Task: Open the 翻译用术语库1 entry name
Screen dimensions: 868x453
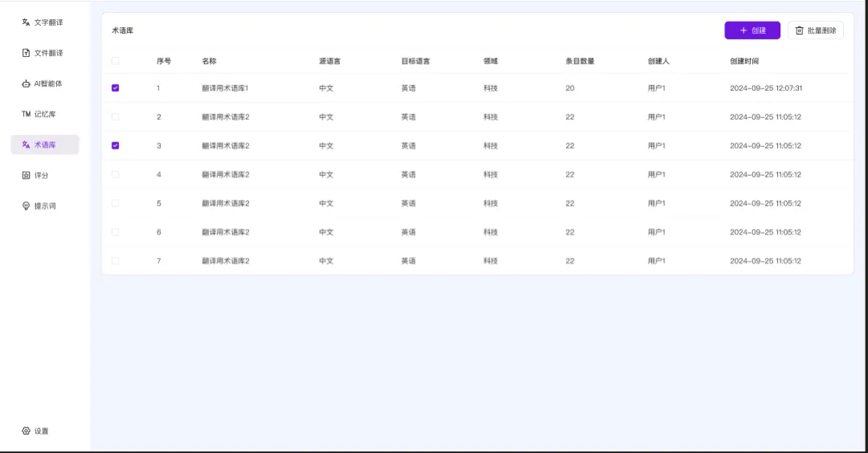Action: coord(225,88)
